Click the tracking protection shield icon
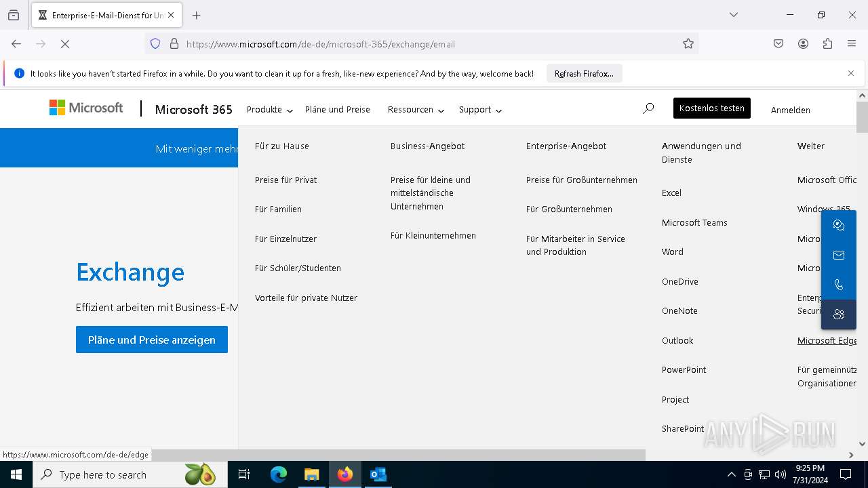This screenshot has height=488, width=868. point(155,44)
